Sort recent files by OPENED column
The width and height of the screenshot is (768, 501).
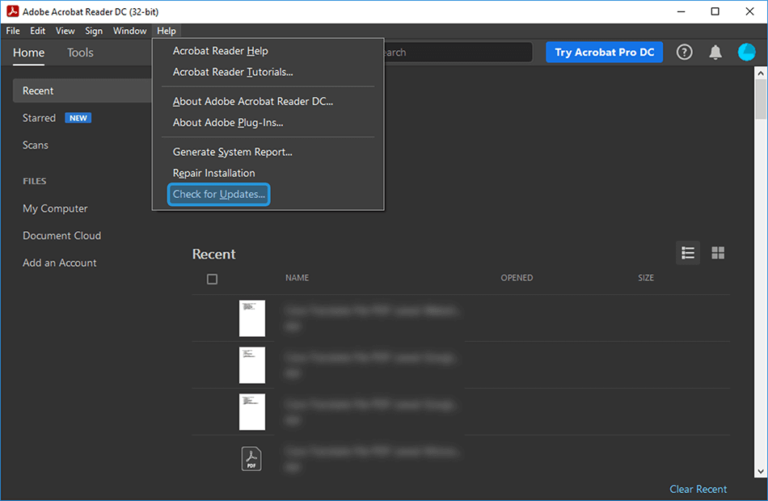516,278
